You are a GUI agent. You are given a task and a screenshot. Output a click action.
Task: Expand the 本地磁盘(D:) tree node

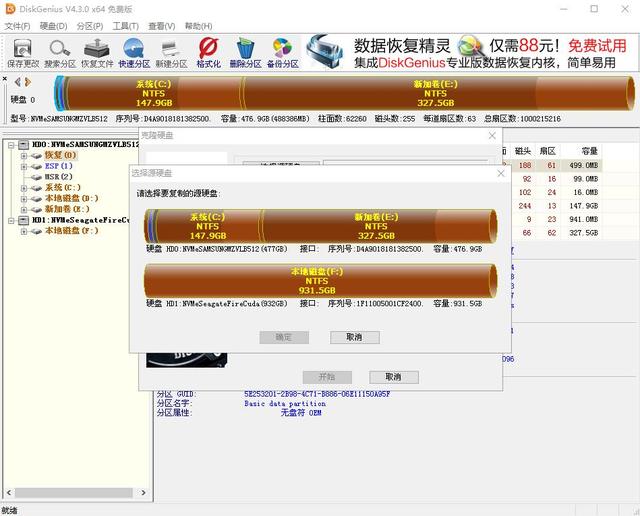(x=24, y=199)
